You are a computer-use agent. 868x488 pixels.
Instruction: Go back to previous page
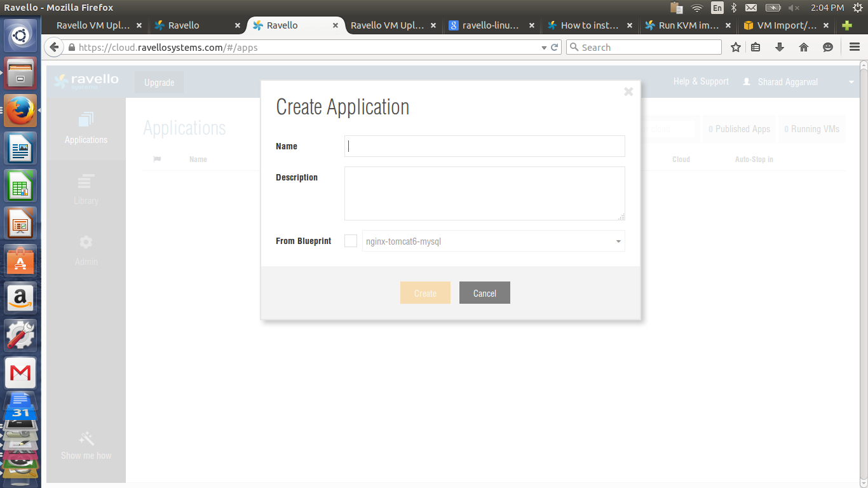click(x=54, y=47)
